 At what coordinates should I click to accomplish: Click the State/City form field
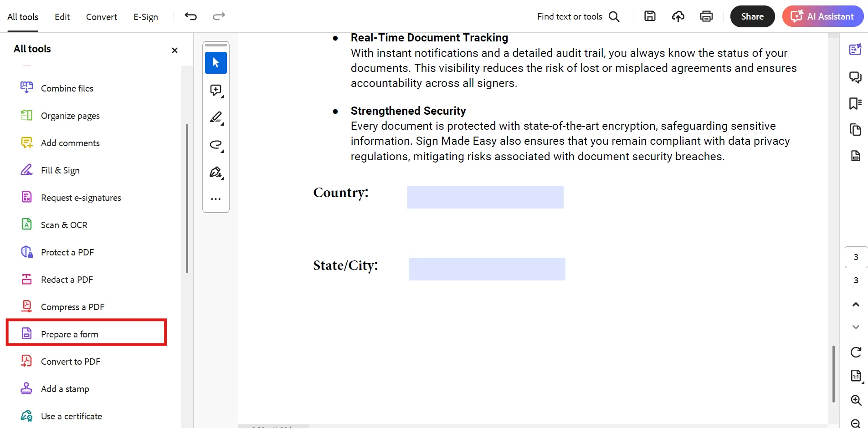[x=487, y=269]
